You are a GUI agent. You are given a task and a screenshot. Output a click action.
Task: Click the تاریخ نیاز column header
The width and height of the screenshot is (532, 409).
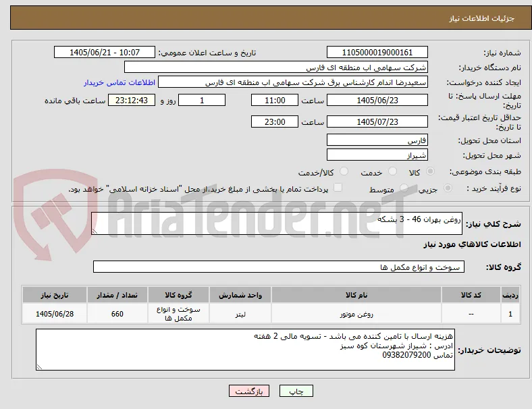pos(55,295)
